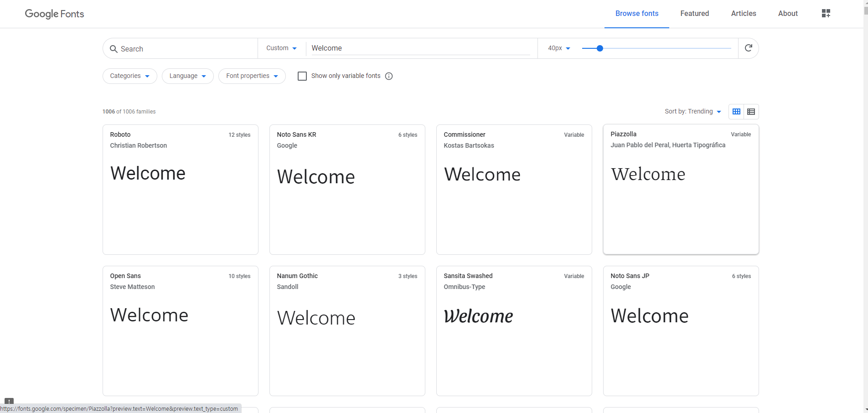Click the Steve Matteson designer name
This screenshot has width=868, height=413.
[x=132, y=287]
